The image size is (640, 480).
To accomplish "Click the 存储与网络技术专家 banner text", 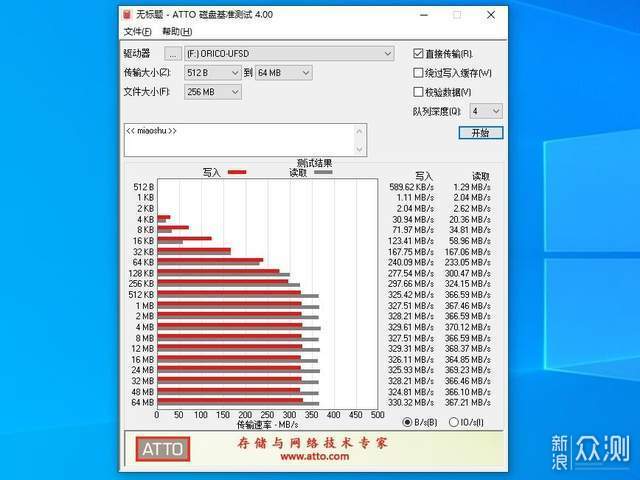I will click(x=312, y=442).
